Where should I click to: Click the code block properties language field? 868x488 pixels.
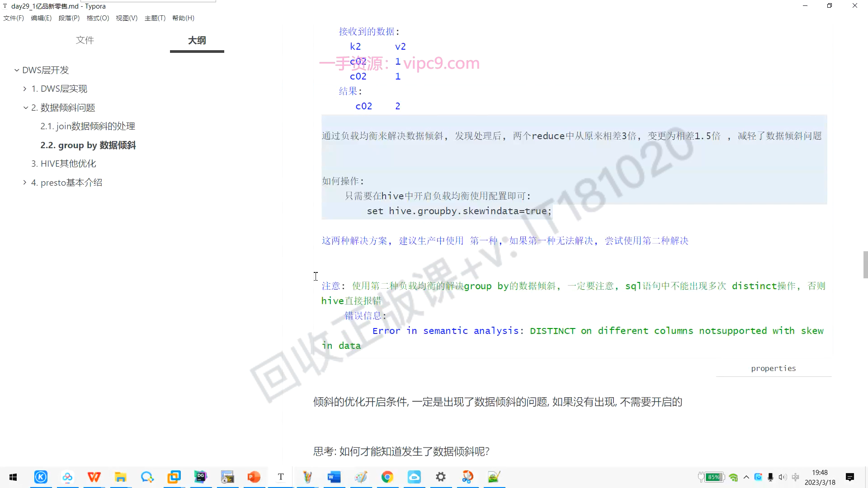pyautogui.click(x=774, y=369)
